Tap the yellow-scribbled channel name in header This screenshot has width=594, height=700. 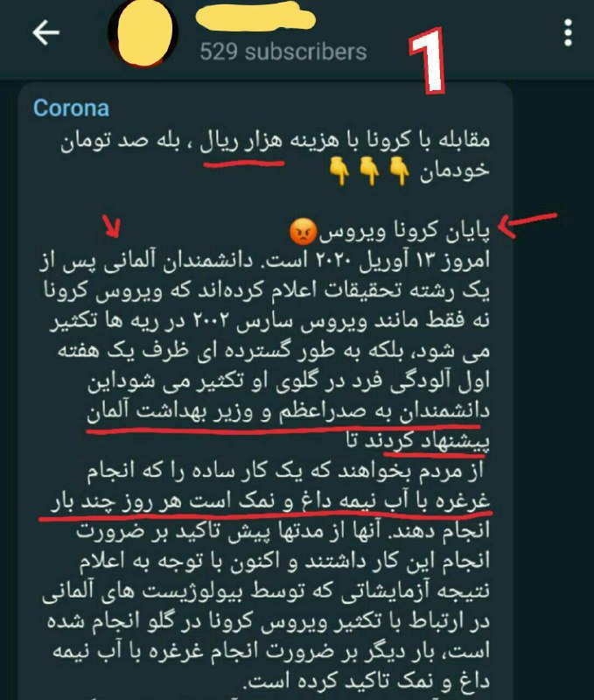255,18
